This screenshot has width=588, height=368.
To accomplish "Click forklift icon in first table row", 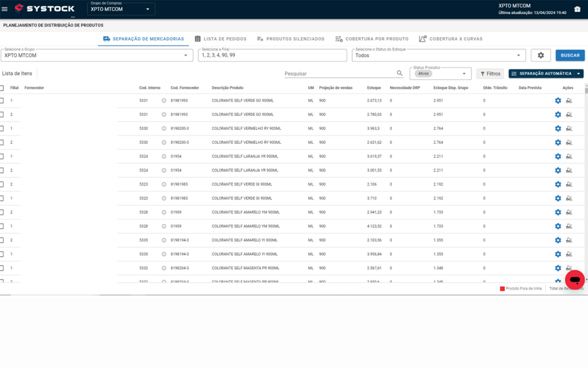I will coord(569,101).
